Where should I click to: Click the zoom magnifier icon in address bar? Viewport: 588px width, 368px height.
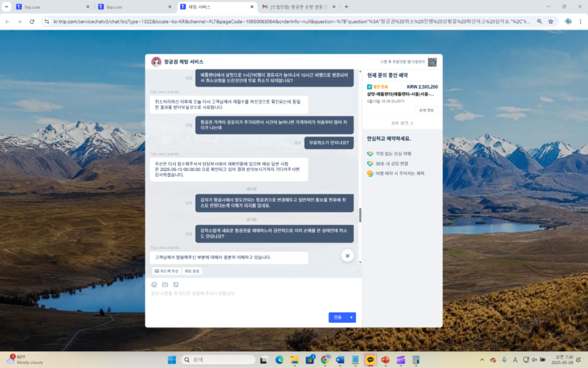point(539,22)
